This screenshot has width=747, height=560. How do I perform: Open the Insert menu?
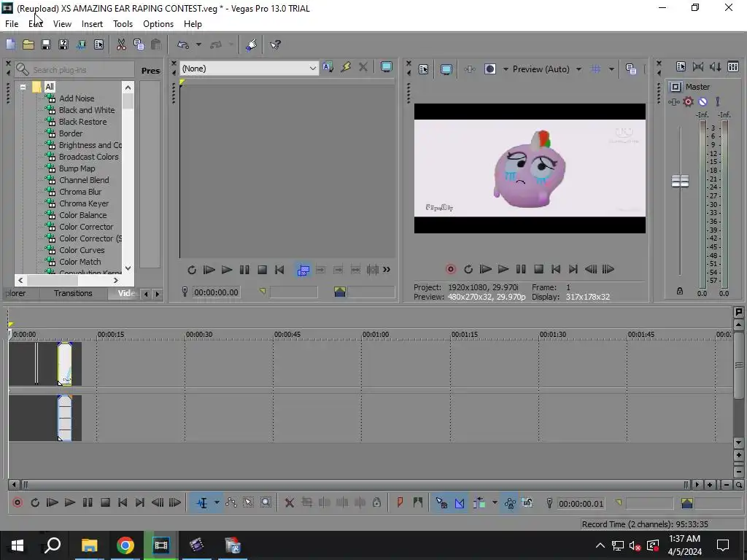point(92,24)
